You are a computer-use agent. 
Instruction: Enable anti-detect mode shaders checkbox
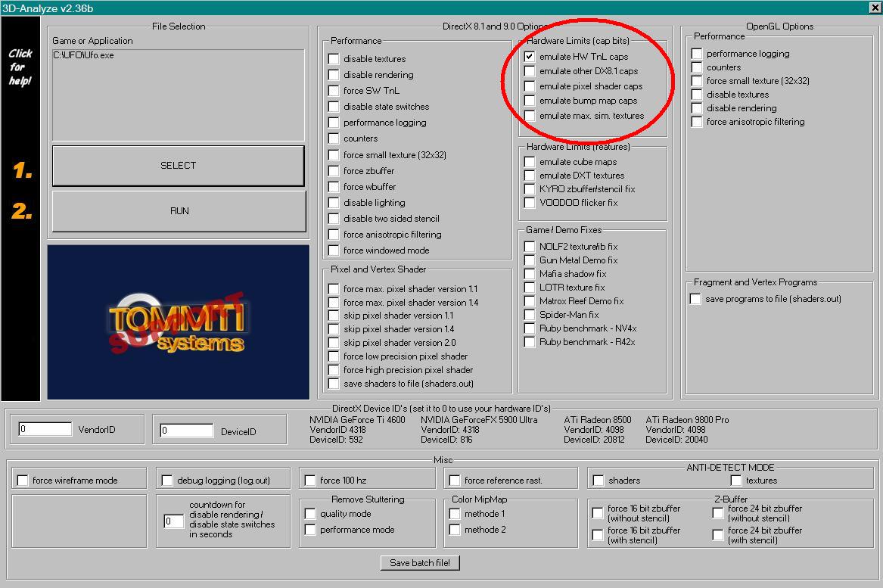pos(599,481)
